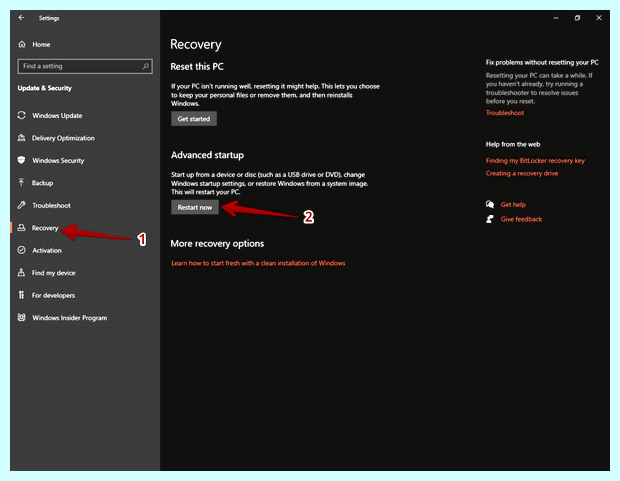Go to Windows Security section

[58, 161]
